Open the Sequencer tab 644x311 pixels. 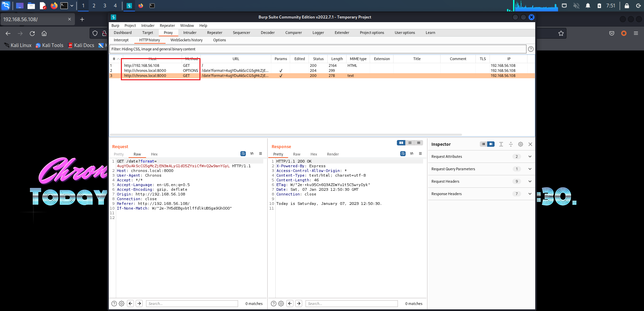pos(241,33)
